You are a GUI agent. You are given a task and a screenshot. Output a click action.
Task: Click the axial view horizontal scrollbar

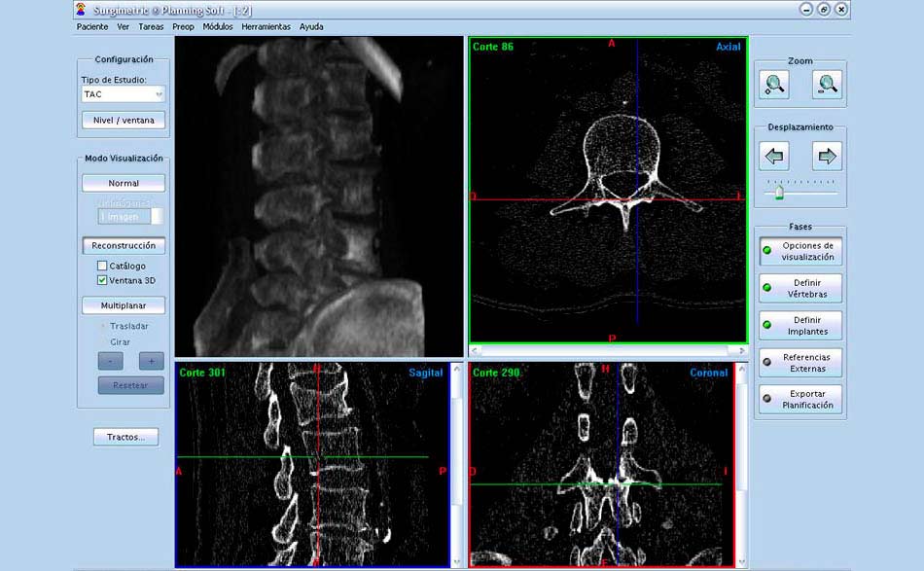pyautogui.click(x=608, y=350)
